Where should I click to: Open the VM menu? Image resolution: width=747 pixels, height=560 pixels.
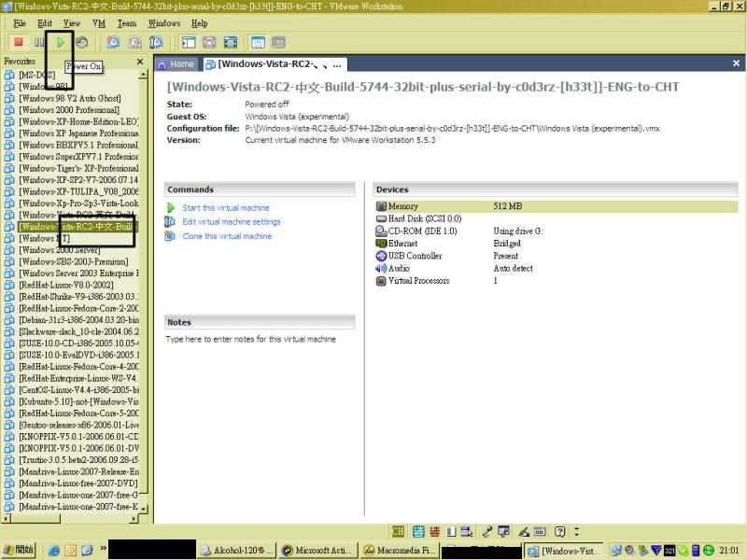99,23
